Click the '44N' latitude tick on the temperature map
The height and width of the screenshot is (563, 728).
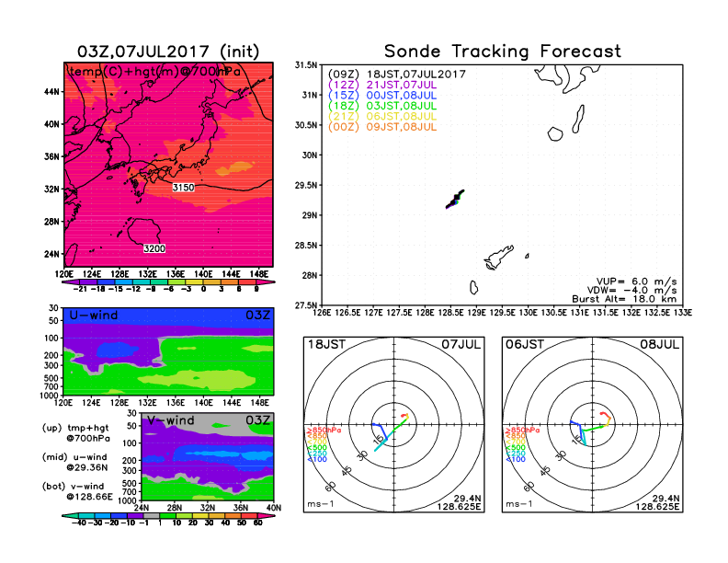point(51,92)
